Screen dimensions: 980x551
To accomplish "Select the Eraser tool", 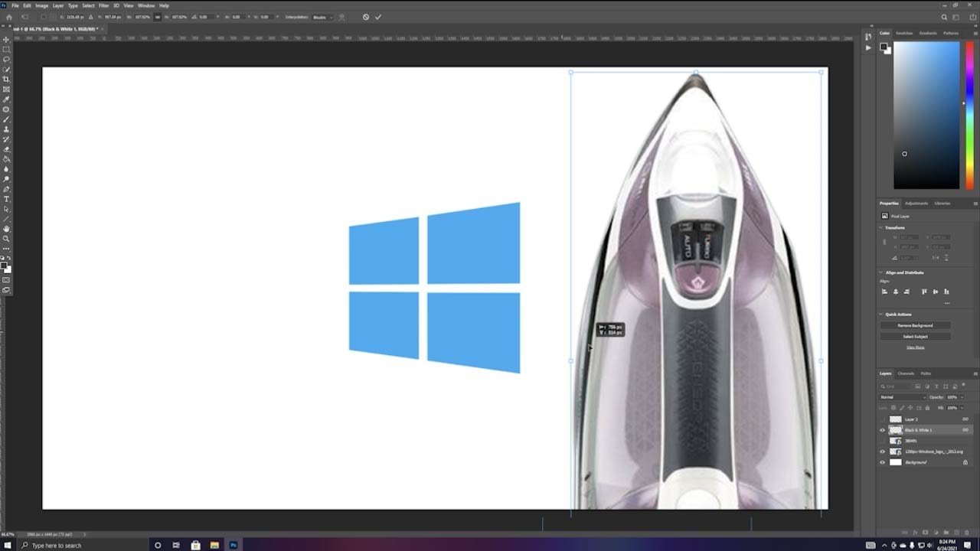I will point(7,148).
